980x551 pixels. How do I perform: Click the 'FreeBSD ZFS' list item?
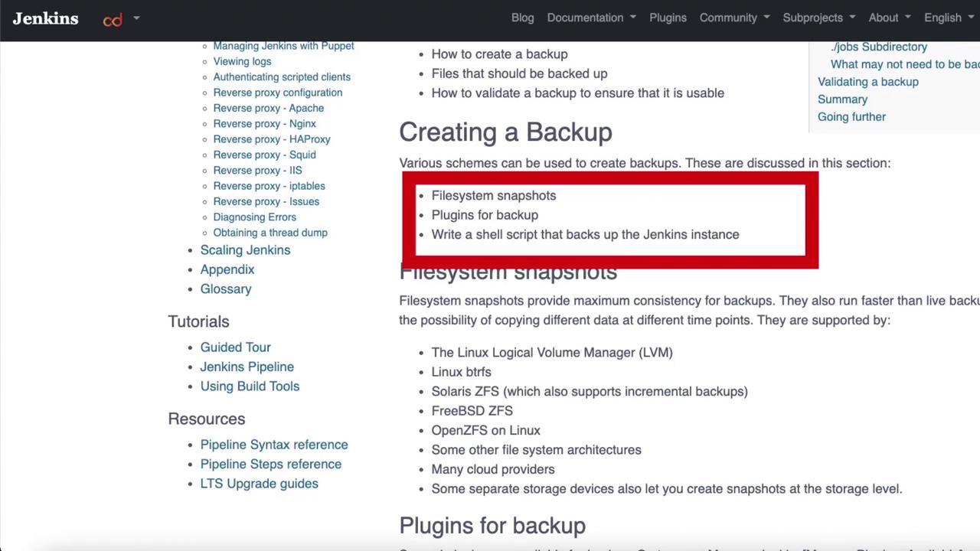click(472, 411)
